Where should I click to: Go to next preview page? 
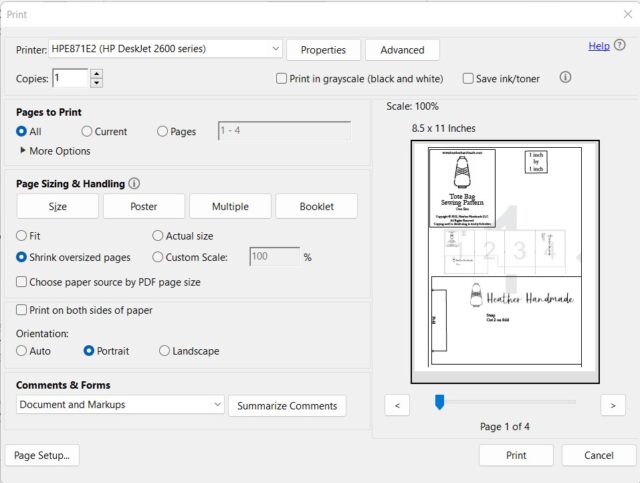pyautogui.click(x=613, y=405)
